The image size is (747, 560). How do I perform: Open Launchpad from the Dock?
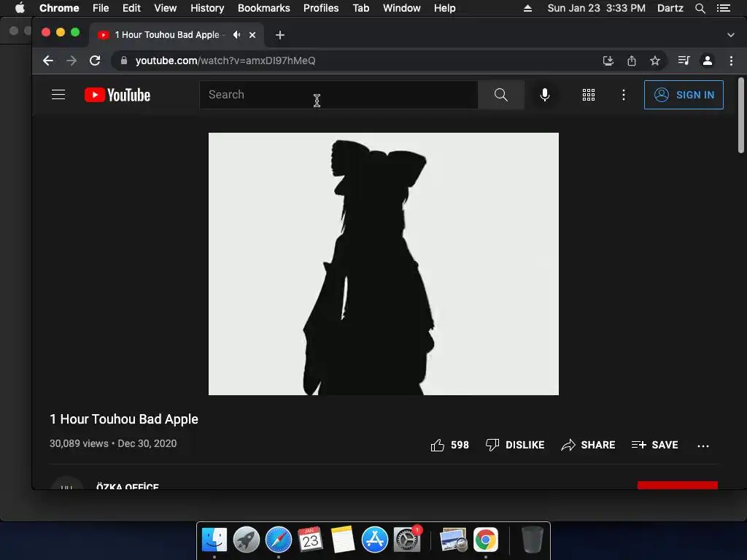click(247, 540)
